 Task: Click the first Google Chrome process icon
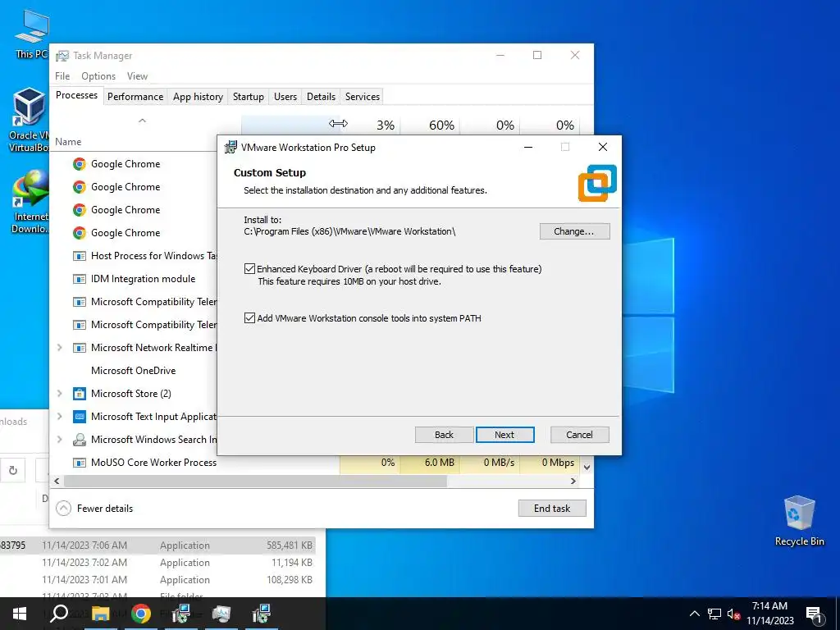(80, 164)
